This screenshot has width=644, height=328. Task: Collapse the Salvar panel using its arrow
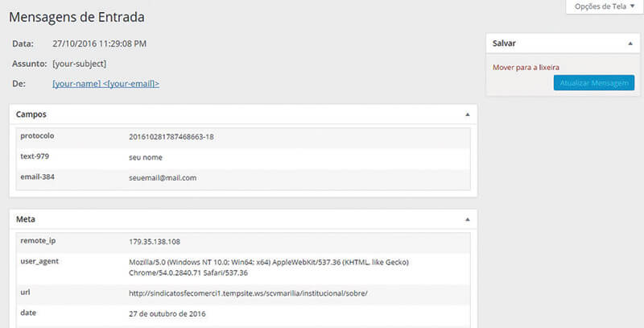pos(630,43)
